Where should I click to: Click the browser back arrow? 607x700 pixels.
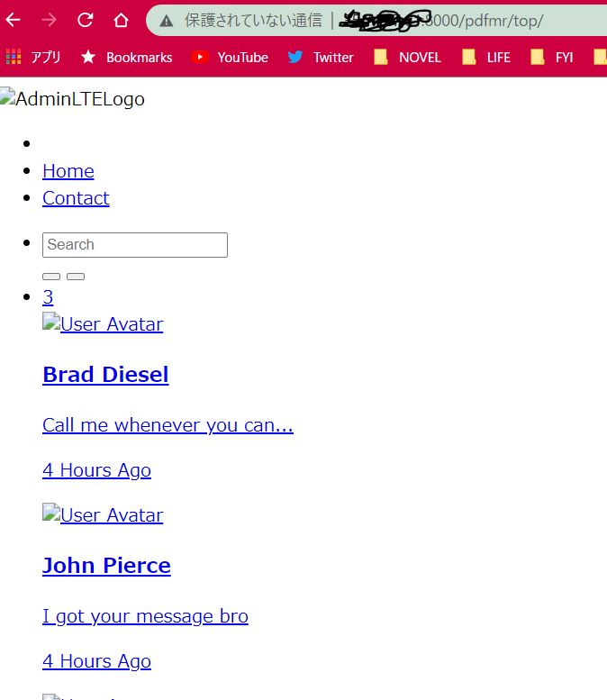tap(14, 20)
